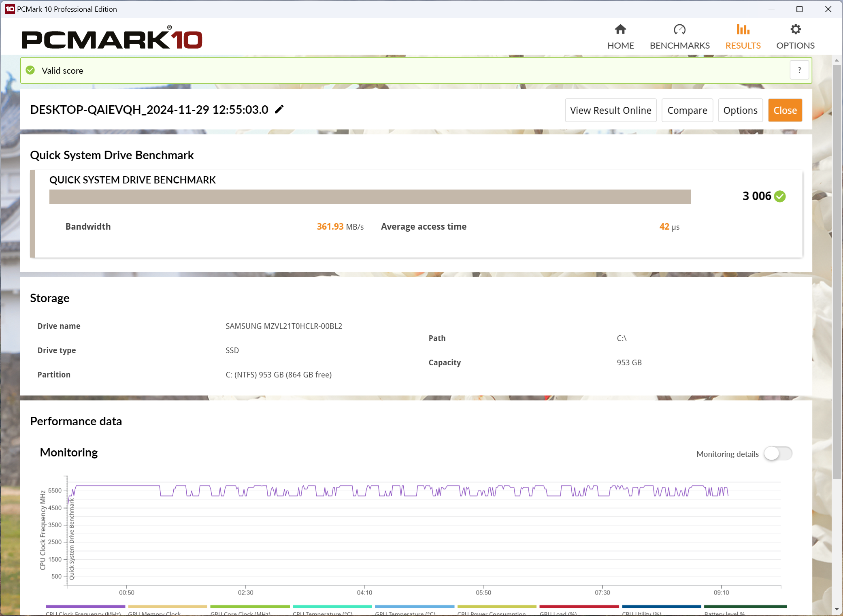
Task: Click the pencil icon to rename result
Action: pyautogui.click(x=279, y=109)
